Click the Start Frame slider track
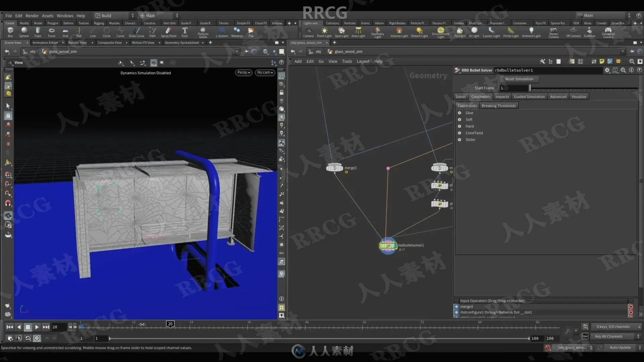The height and width of the screenshot is (362, 644). tap(584, 88)
